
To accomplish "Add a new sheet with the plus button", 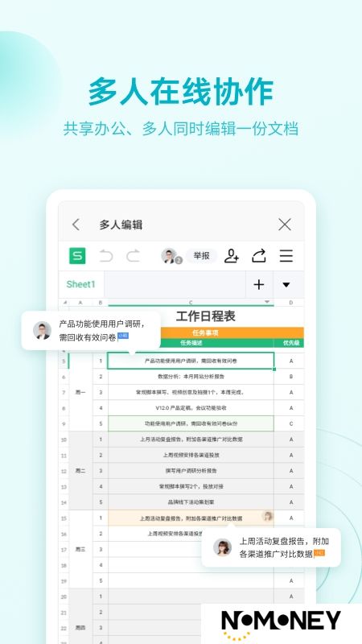I will pyautogui.click(x=259, y=284).
